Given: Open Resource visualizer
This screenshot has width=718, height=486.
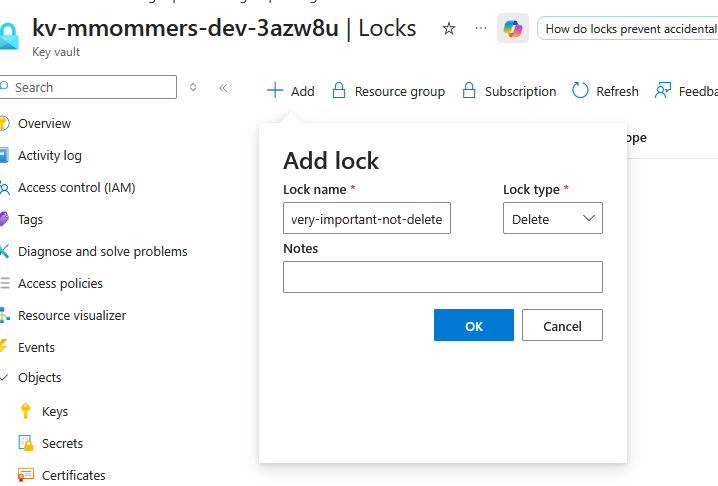Looking at the screenshot, I should [72, 316].
